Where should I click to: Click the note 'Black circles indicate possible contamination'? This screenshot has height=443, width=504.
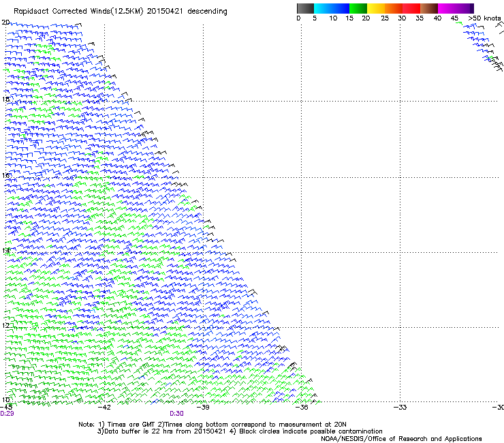[x=311, y=431]
